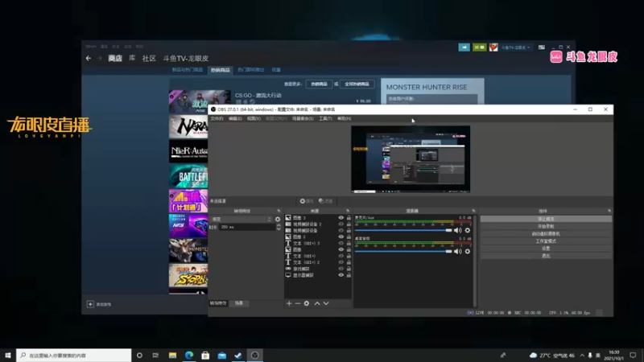
Task: Lock the 游戏捕获 source
Action: click(349, 269)
